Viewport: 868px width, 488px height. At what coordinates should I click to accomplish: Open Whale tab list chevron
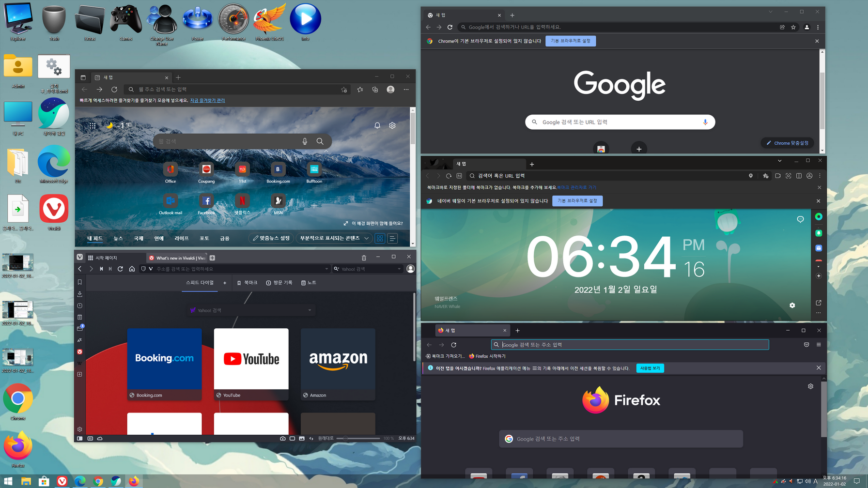tap(779, 161)
